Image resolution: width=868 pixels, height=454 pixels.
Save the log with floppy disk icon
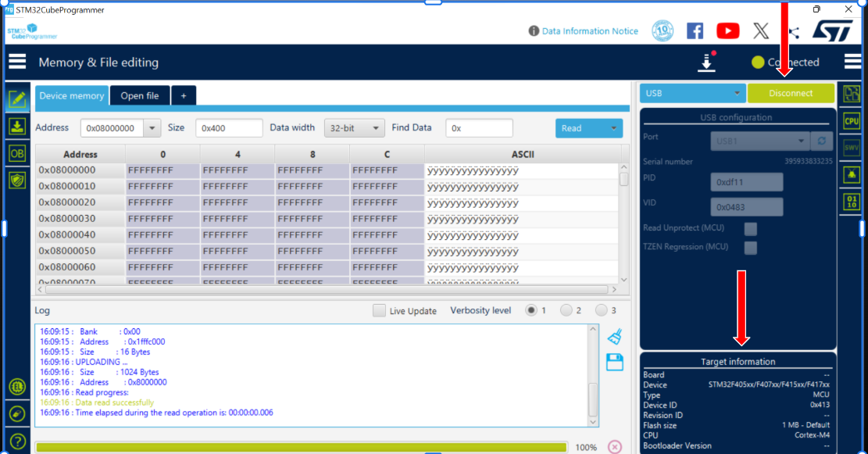pyautogui.click(x=615, y=362)
